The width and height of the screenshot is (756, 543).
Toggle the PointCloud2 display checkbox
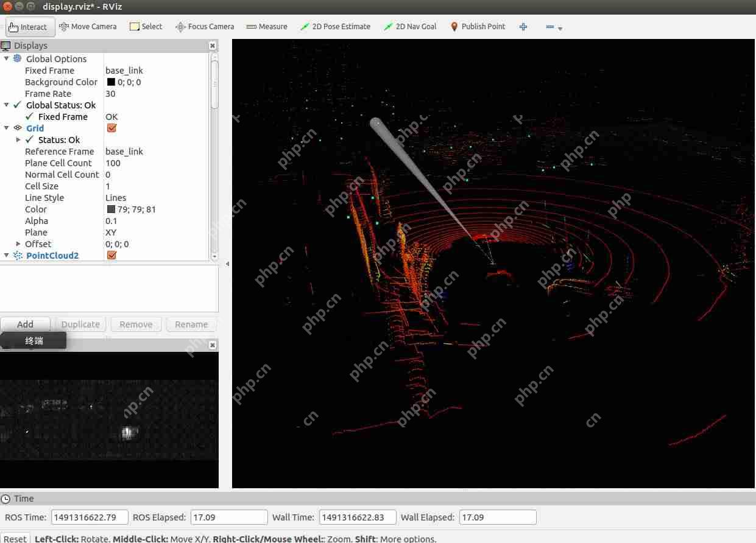point(111,256)
